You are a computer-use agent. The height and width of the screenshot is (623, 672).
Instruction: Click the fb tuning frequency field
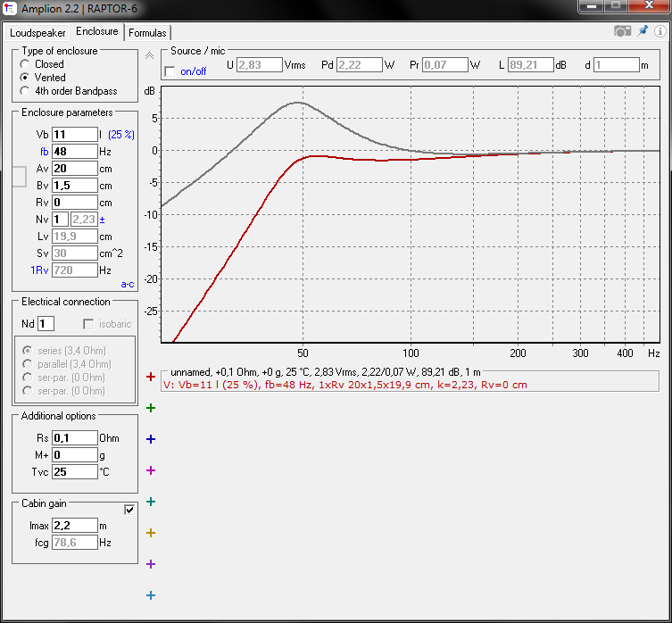coord(75,152)
